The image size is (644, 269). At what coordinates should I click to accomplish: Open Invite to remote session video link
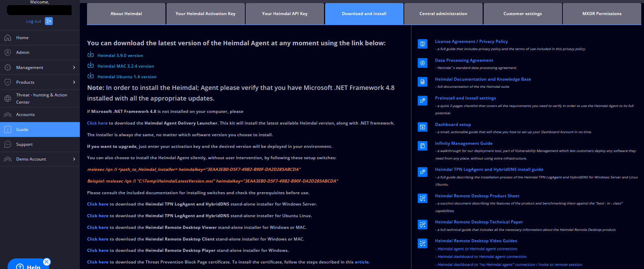point(510,265)
